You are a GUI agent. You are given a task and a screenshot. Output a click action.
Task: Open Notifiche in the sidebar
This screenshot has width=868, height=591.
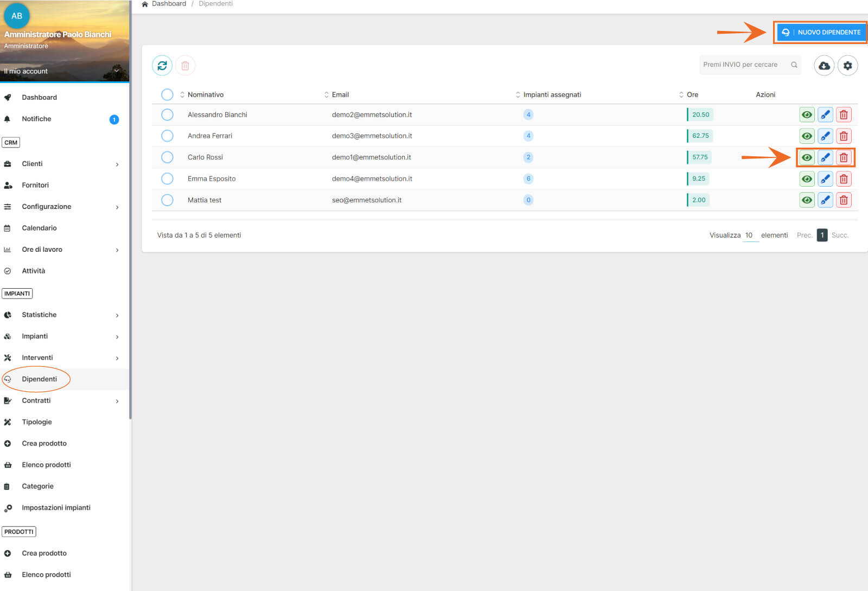[36, 119]
